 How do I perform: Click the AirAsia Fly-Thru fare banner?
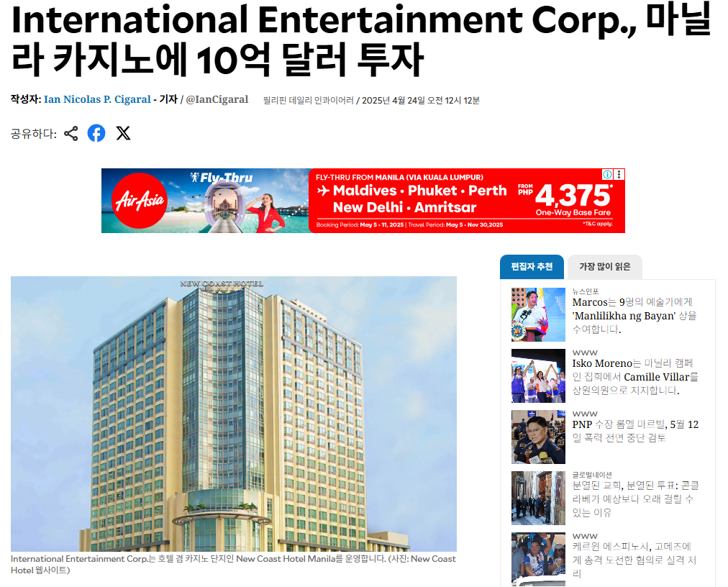point(363,201)
